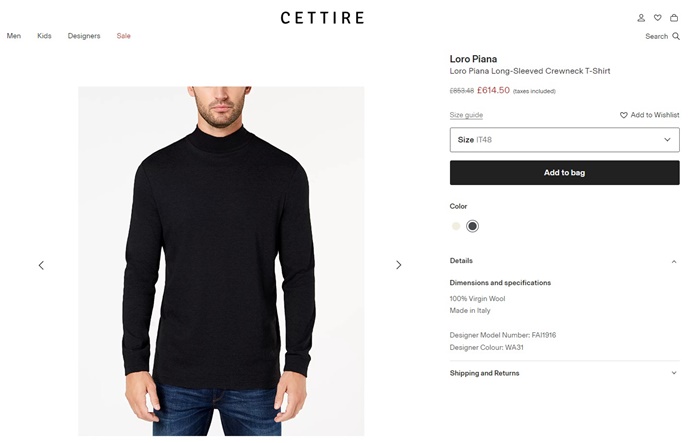Open the Men menu
This screenshot has width=700, height=443.
click(x=14, y=36)
